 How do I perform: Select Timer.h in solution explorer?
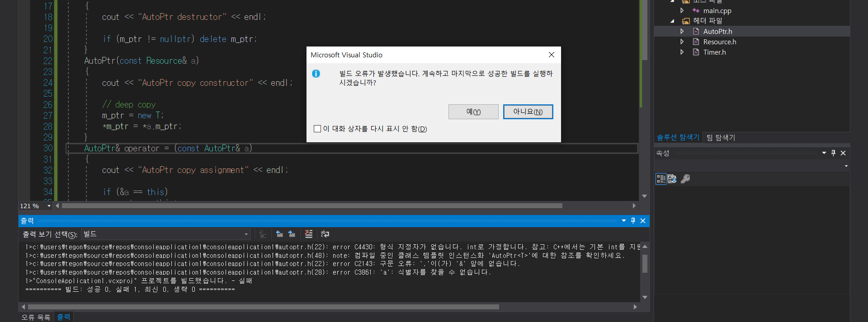click(x=714, y=52)
